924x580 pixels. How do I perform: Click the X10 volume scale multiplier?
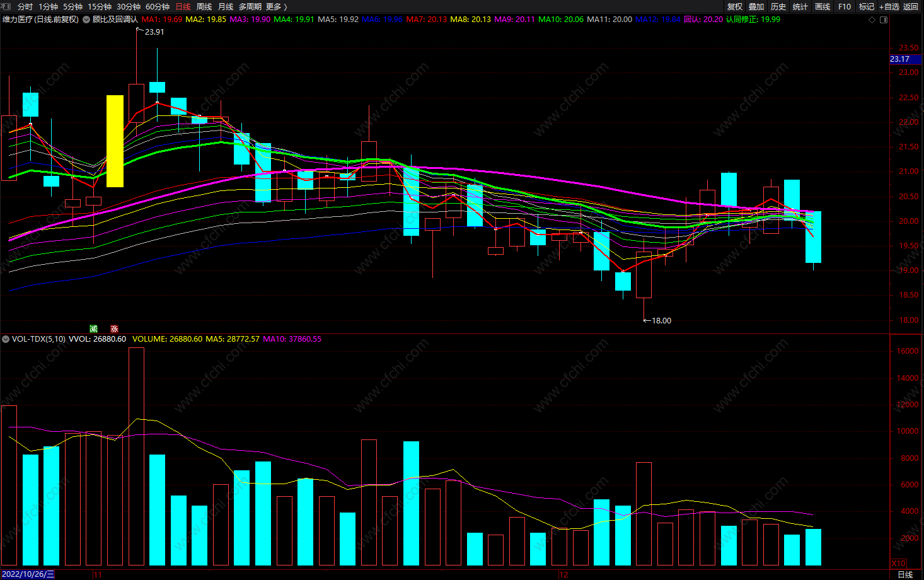(x=898, y=563)
